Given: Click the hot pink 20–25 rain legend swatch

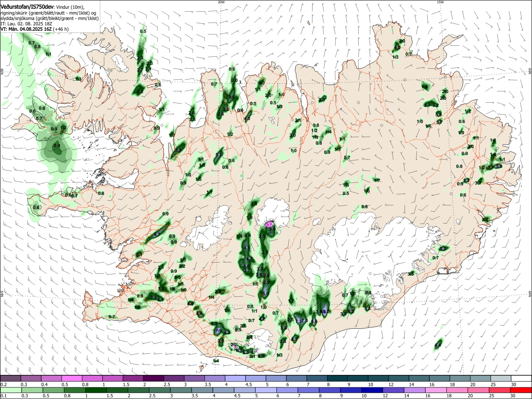Looking at the screenshot, I should coord(478,390).
